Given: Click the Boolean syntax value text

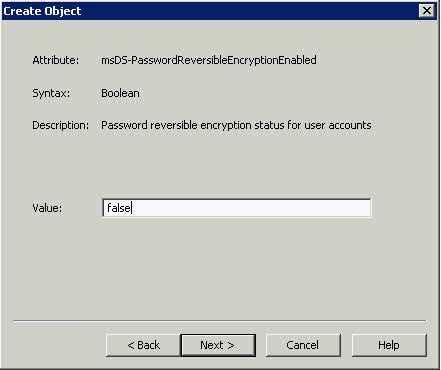Looking at the screenshot, I should click(x=120, y=93).
